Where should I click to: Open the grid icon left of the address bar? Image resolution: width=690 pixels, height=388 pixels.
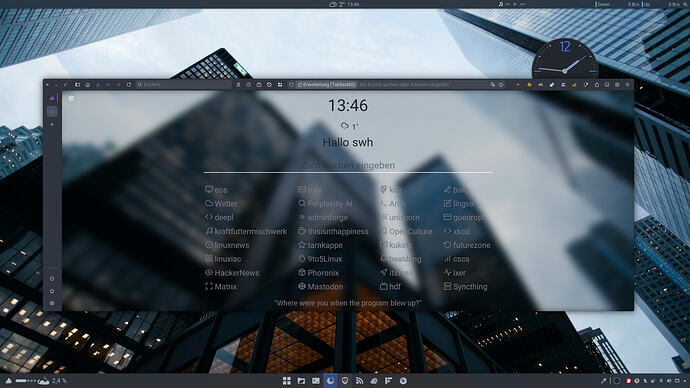pos(280,84)
